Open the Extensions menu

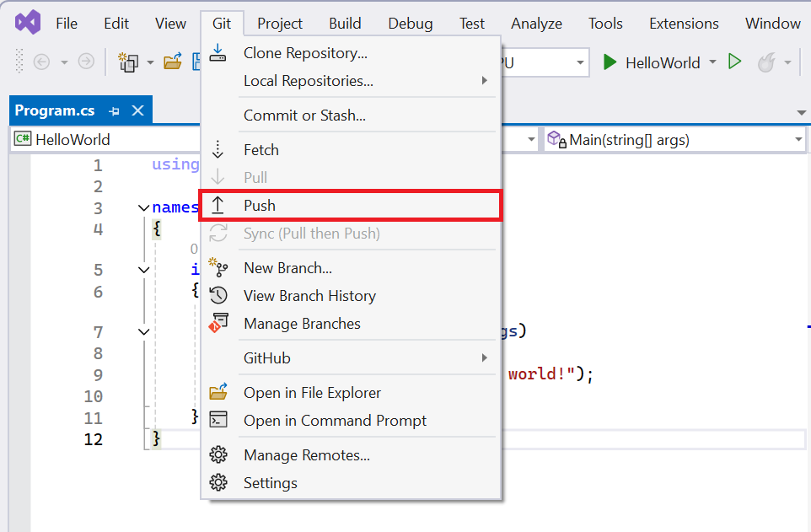684,24
